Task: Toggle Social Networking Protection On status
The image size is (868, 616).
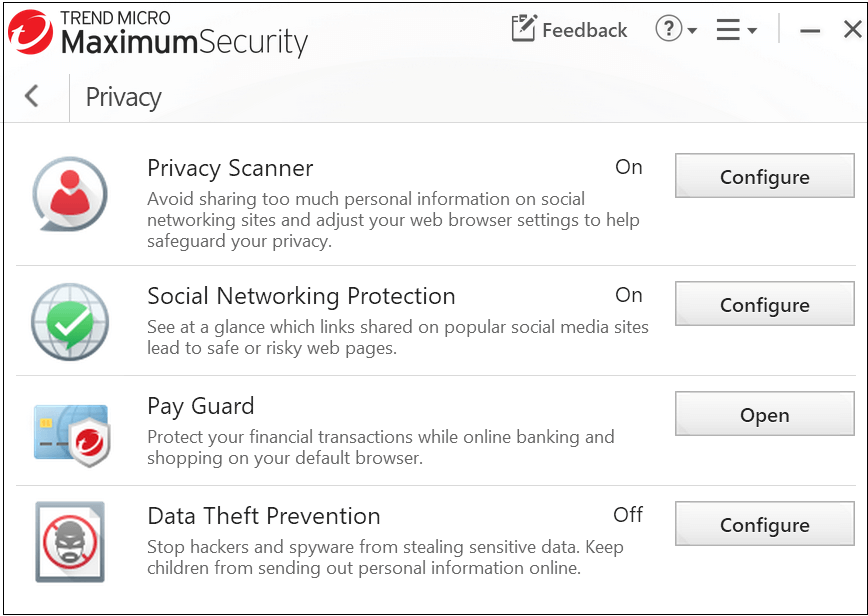Action: [629, 295]
